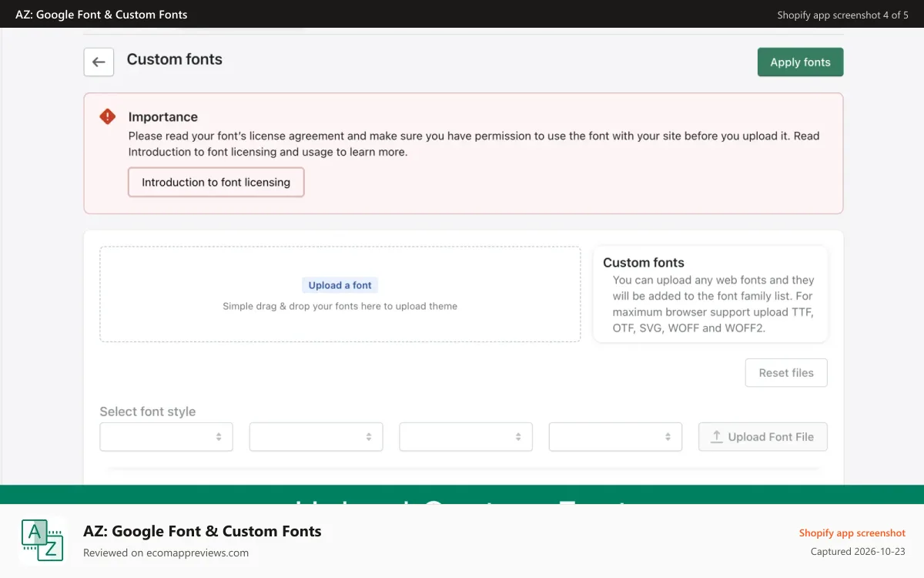Click the Captured 2026-10-23 text
924x578 pixels.
coord(859,552)
